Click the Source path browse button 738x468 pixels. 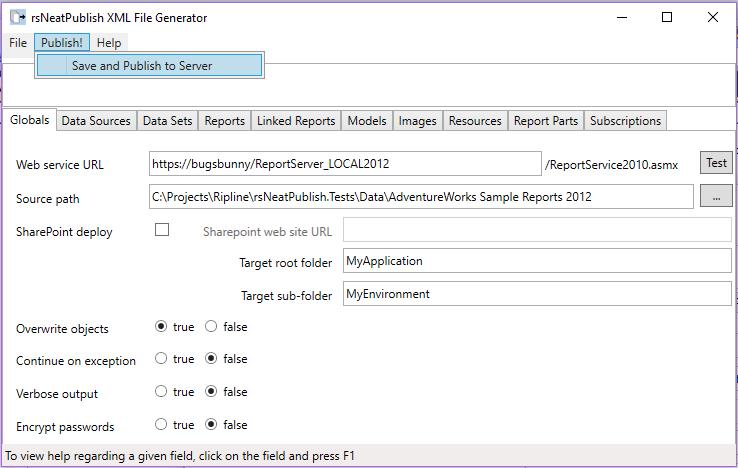pyautogui.click(x=716, y=197)
